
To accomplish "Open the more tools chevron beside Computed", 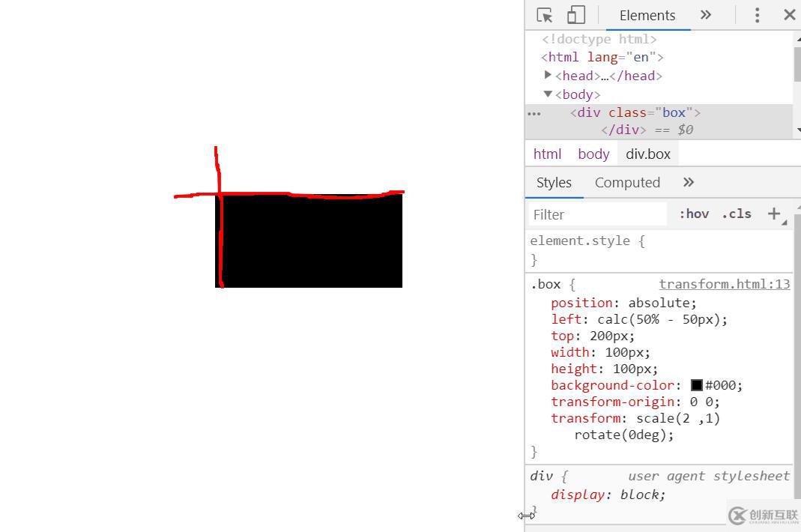I will pos(688,182).
